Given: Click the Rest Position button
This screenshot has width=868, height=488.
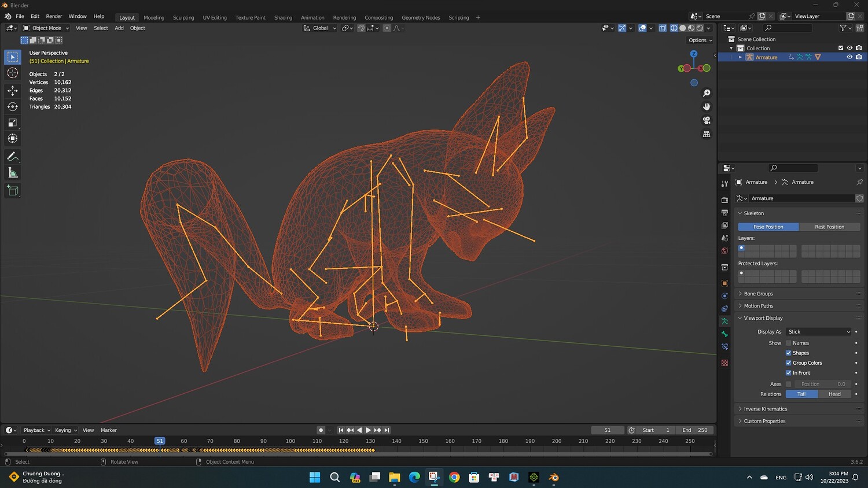Looking at the screenshot, I should (x=829, y=227).
